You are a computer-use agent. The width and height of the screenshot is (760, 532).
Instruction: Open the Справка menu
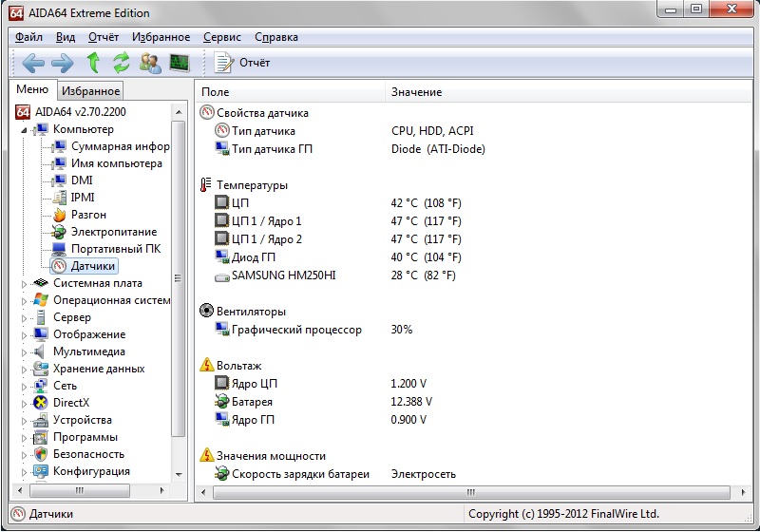click(276, 37)
